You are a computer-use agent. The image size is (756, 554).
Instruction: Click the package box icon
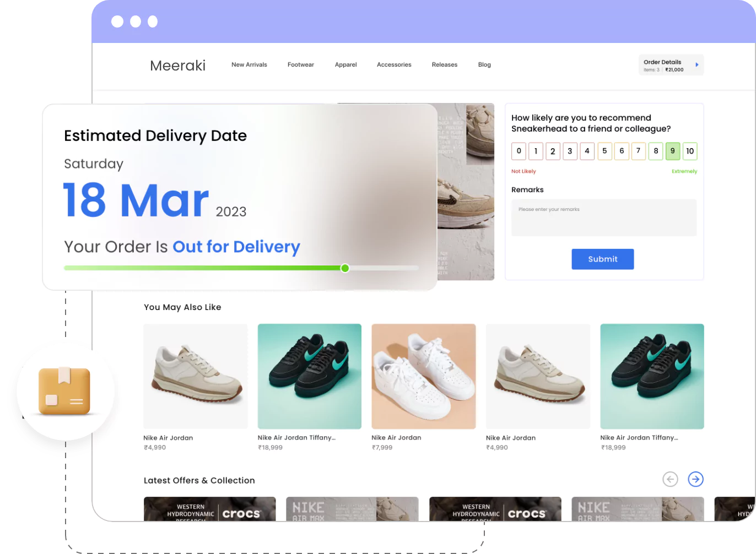coord(64,391)
